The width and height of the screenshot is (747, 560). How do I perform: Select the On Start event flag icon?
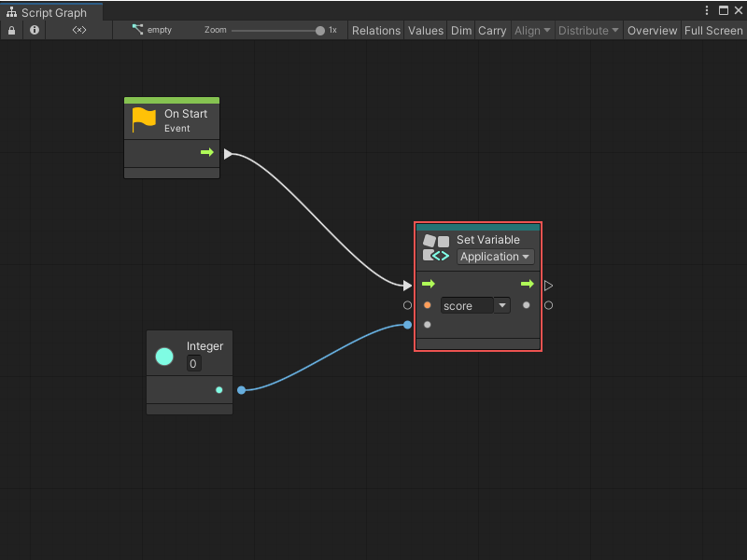click(x=143, y=119)
